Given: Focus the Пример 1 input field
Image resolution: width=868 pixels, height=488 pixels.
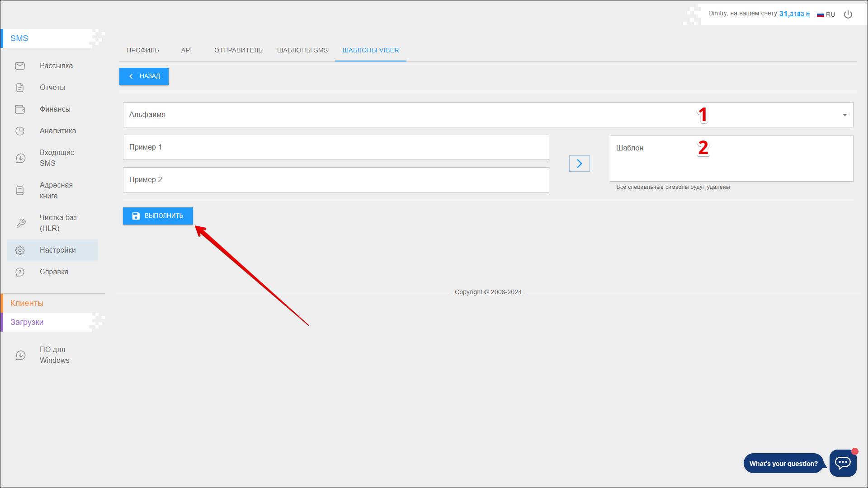Looking at the screenshot, I should [335, 147].
